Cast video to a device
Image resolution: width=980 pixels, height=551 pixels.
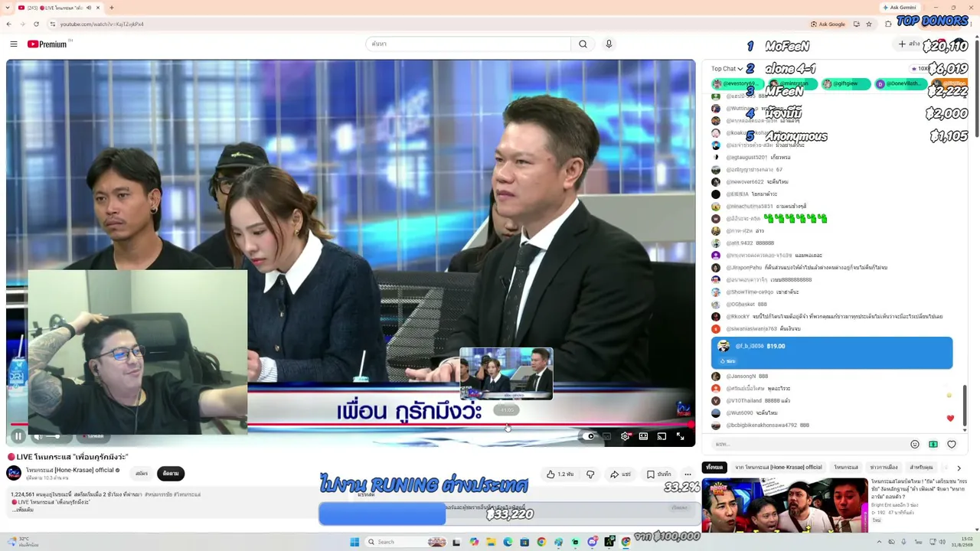[661, 436]
